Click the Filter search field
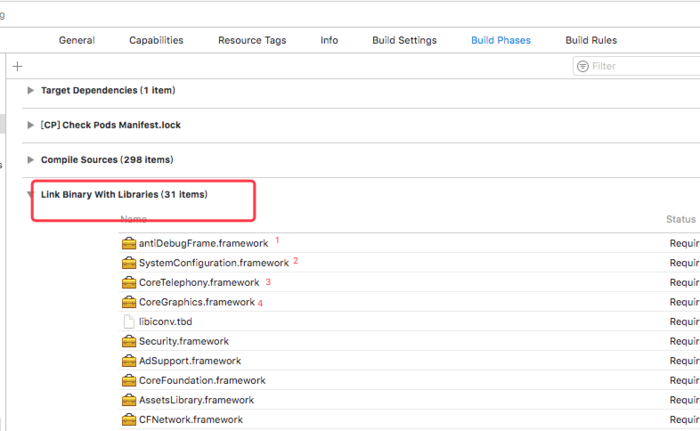Viewport: 700px width, 431px height. point(640,66)
